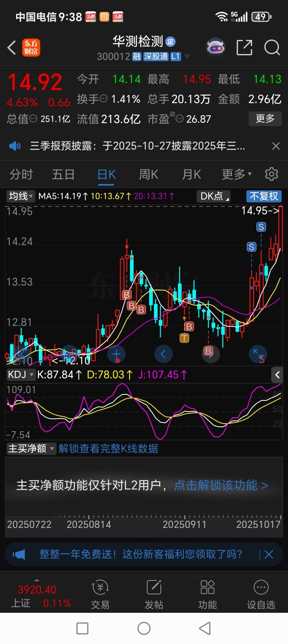This screenshot has width=288, height=644.
Task: Tap the left arrow chart scroll button
Action: pos(163,354)
